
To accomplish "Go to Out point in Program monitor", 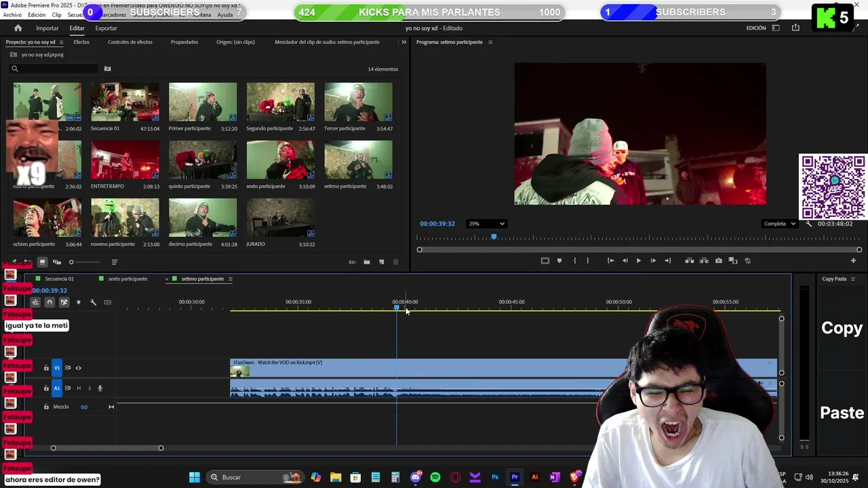I will coord(668,261).
